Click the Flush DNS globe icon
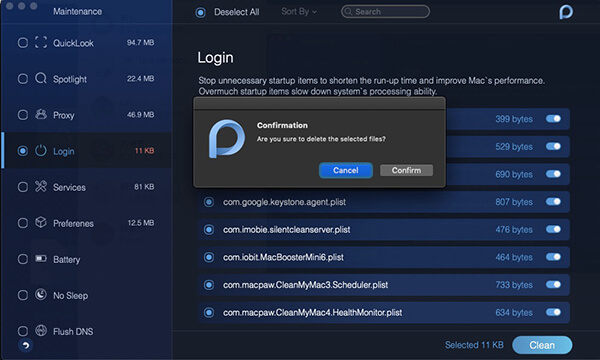This screenshot has height=360, width=600. click(41, 331)
